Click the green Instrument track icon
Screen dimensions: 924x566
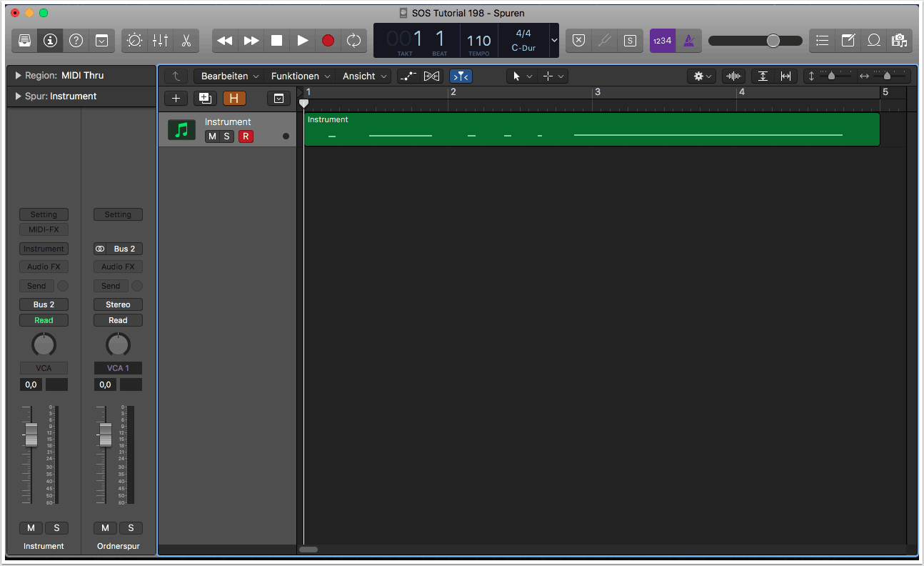pyautogui.click(x=181, y=129)
